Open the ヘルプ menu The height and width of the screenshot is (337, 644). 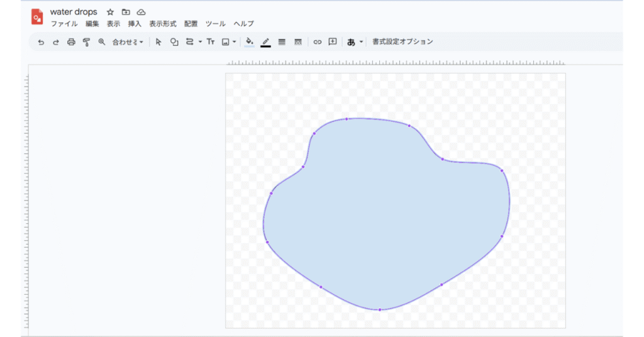pos(243,24)
